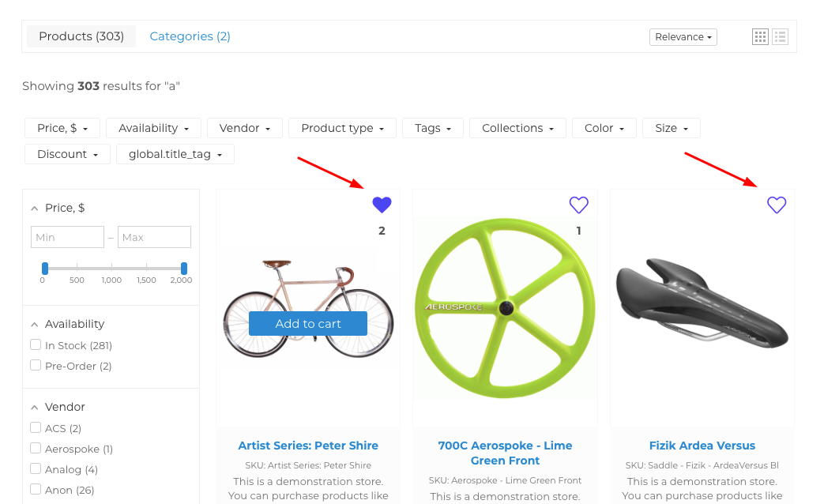Click the wishlist count 2 on bike card
This screenshot has height=504, width=824.
click(382, 231)
